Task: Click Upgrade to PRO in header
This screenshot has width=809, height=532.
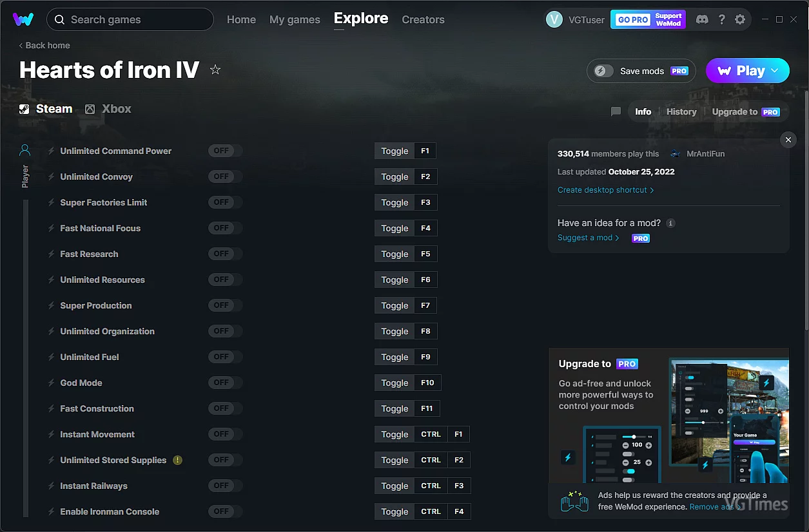Action: 746,111
